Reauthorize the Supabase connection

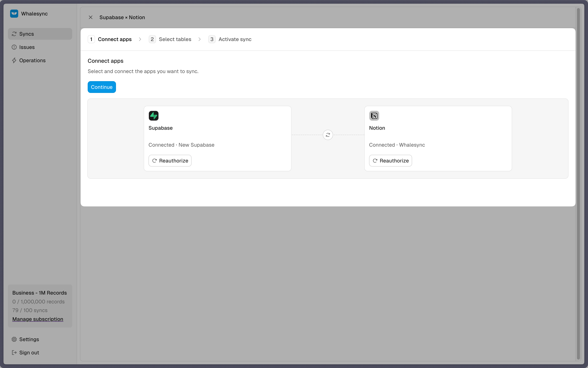170,161
